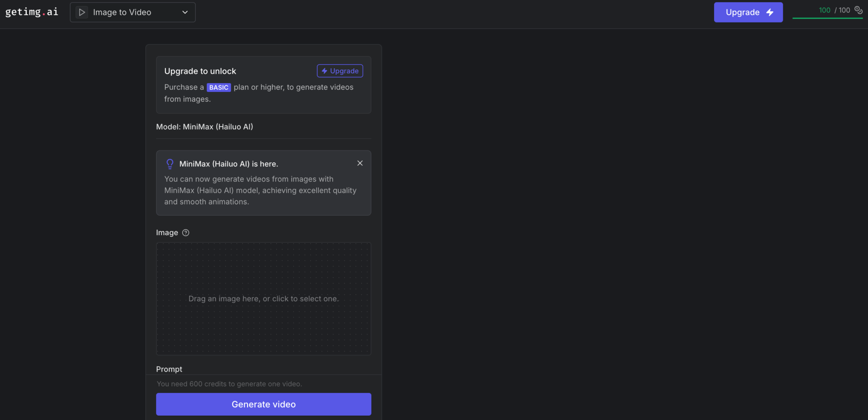
Task: Open the Image to Video tool selector
Action: point(132,12)
